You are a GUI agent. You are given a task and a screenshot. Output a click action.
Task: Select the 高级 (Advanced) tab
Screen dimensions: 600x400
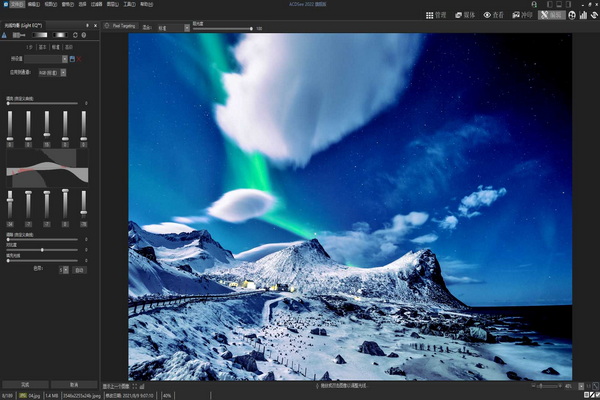(69, 47)
